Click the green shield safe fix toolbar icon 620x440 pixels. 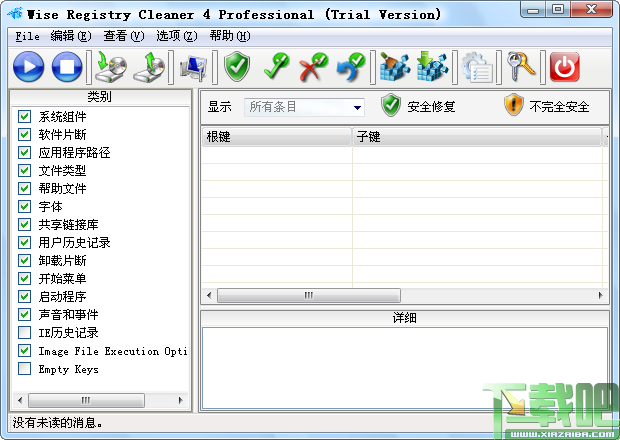[237, 66]
